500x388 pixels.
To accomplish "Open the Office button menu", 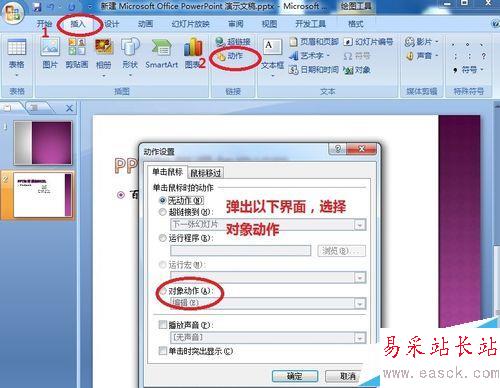I will point(13,13).
